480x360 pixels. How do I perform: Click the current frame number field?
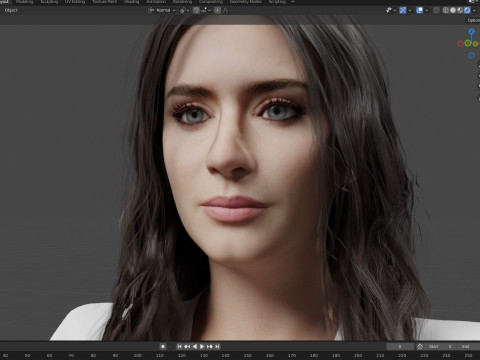400,347
